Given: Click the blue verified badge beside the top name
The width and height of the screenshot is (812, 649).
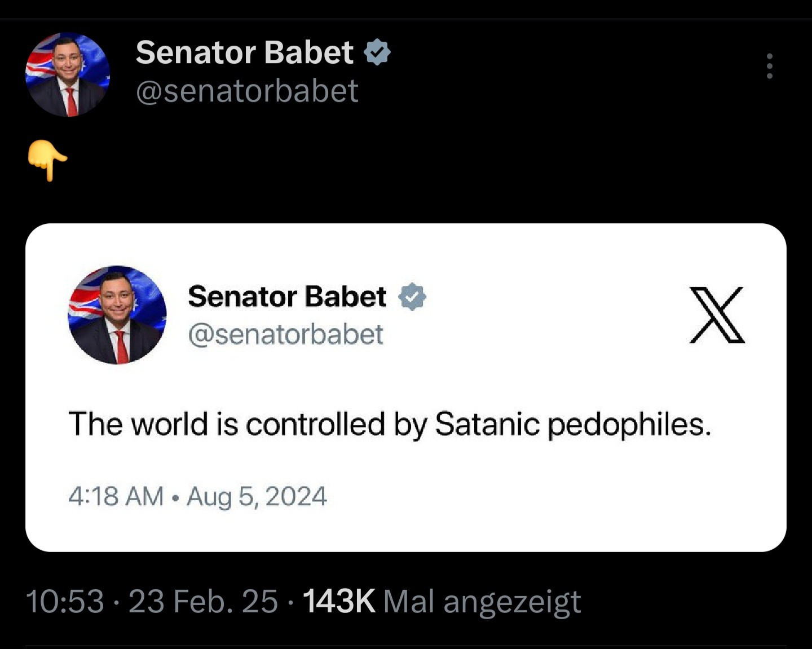Looking at the screenshot, I should [377, 52].
